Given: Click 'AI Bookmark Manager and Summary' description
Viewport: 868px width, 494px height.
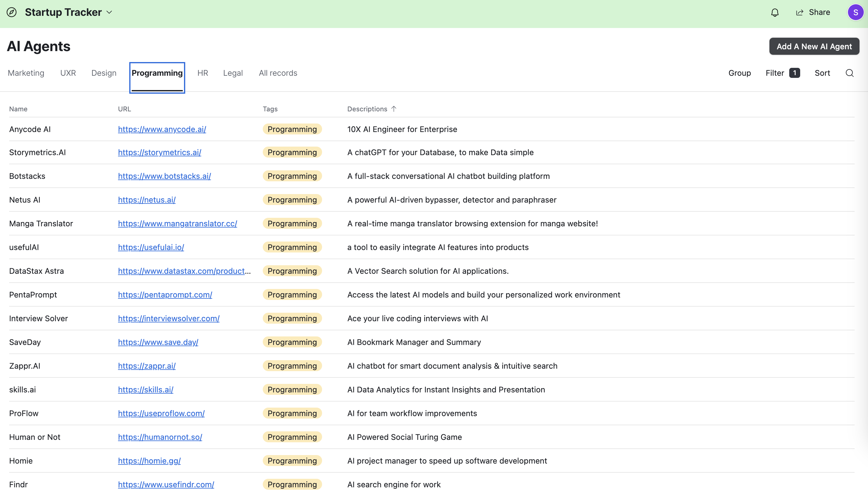Looking at the screenshot, I should 414,342.
